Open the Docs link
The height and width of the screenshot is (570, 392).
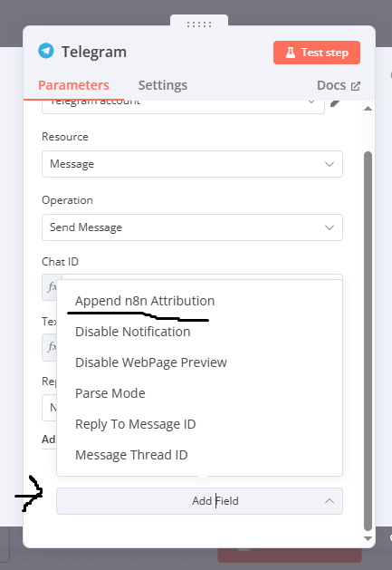point(339,85)
